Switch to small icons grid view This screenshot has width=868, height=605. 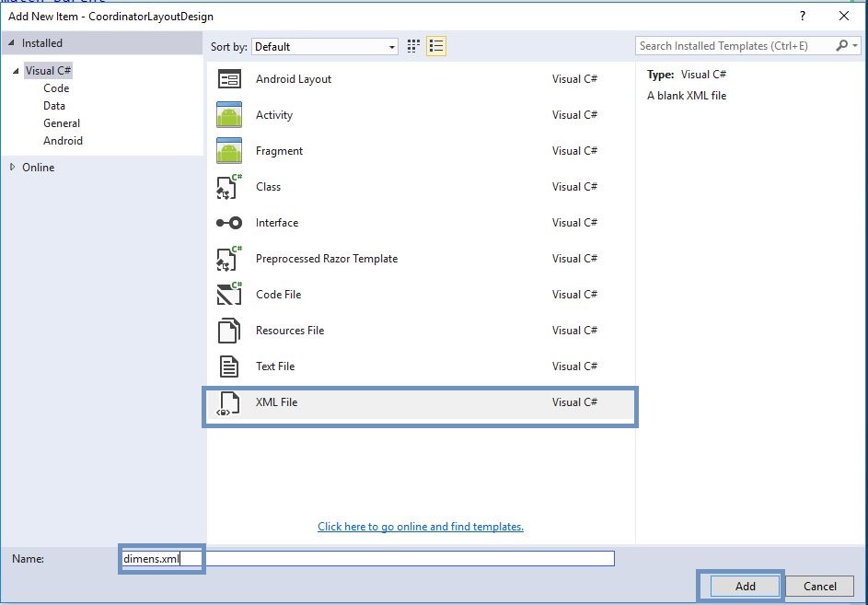[x=413, y=46]
